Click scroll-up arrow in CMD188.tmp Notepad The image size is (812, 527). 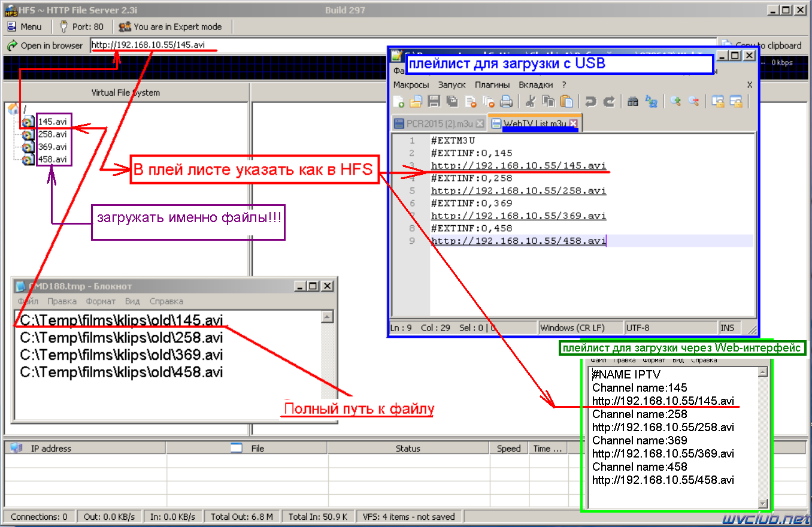(x=327, y=317)
